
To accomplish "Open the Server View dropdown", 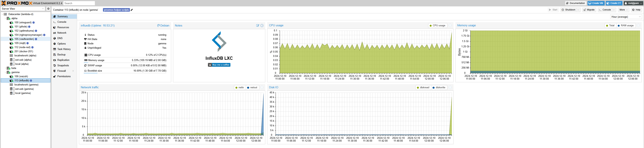I will click(x=43, y=8).
